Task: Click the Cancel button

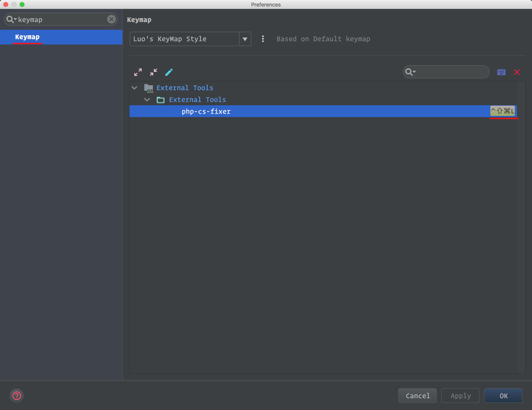Action: click(x=417, y=396)
